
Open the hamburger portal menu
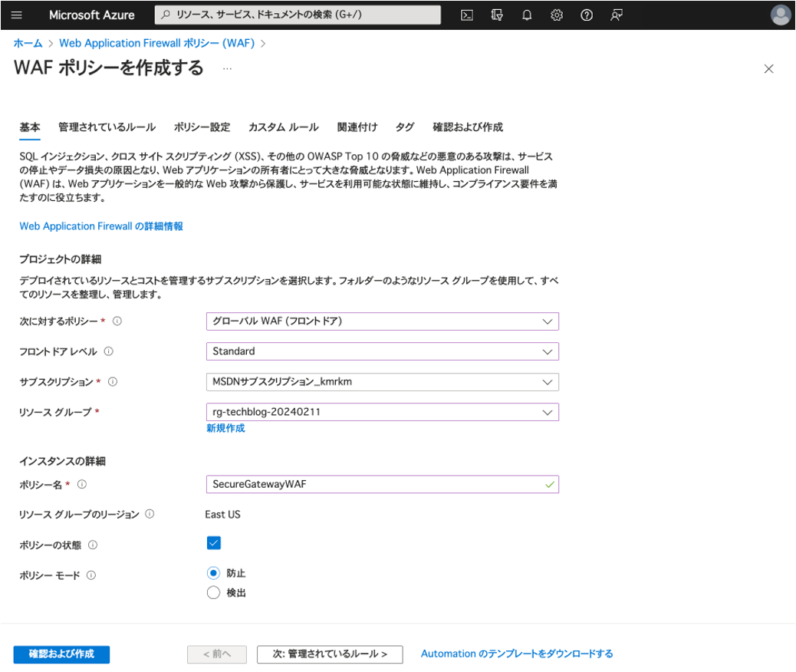click(x=17, y=15)
